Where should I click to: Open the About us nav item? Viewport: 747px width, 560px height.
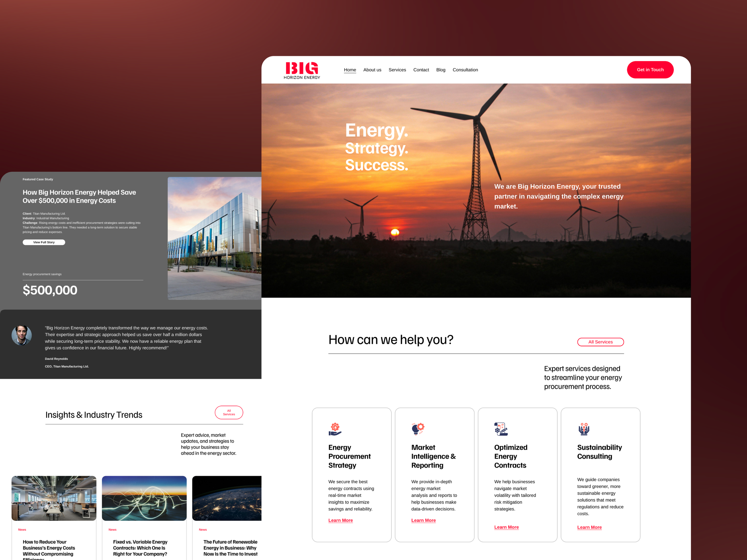(372, 70)
